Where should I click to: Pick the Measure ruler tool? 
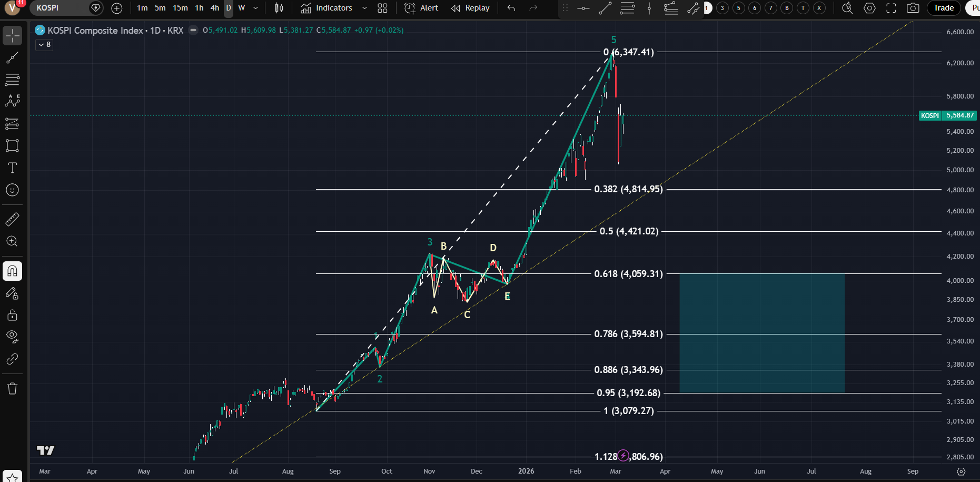[x=12, y=219]
